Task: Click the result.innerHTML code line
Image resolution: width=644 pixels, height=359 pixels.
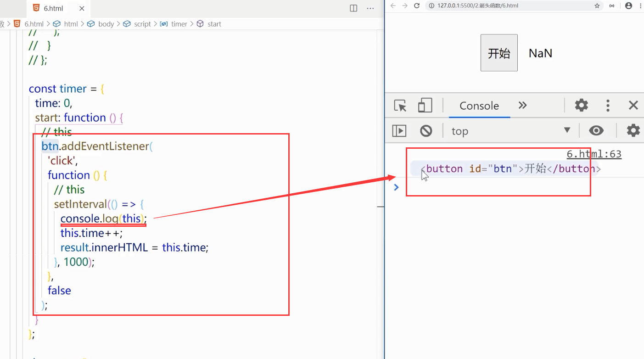Action: (134, 248)
